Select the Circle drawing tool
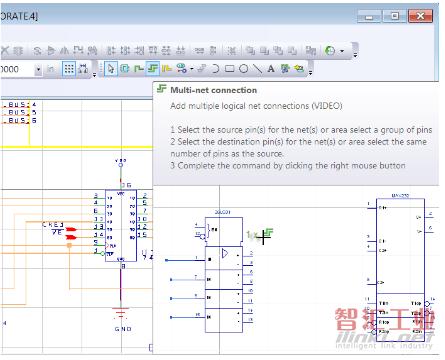 click(x=244, y=69)
